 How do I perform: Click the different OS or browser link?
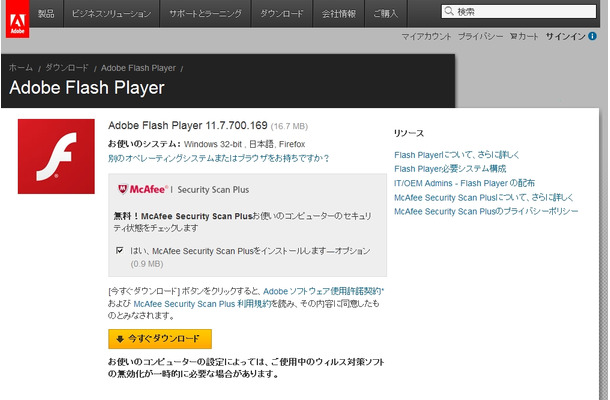click(x=218, y=158)
